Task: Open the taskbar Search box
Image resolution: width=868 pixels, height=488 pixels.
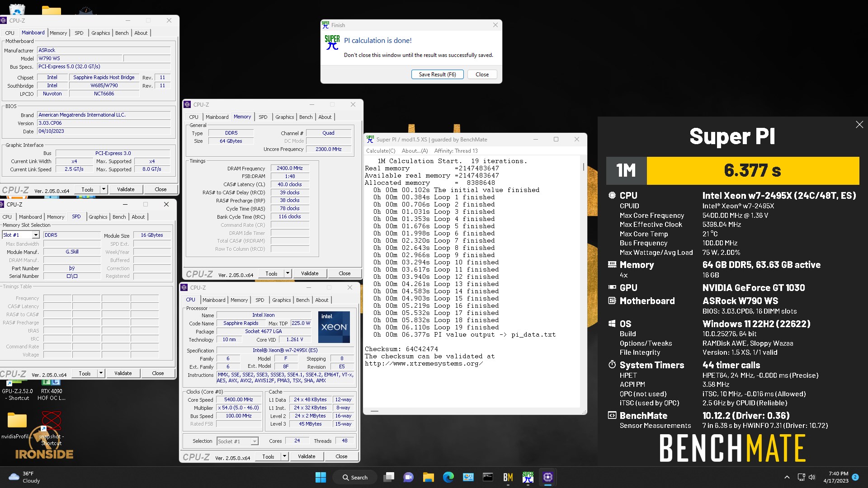Action: coord(355,477)
